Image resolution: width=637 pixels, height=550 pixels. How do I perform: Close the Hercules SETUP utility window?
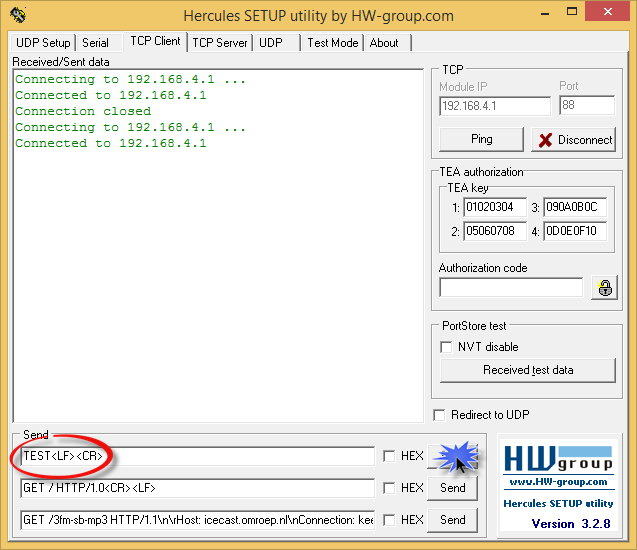pos(608,11)
